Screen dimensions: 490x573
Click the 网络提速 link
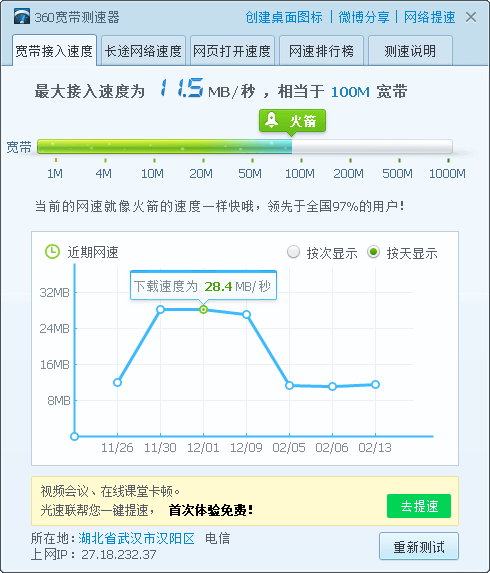click(430, 17)
